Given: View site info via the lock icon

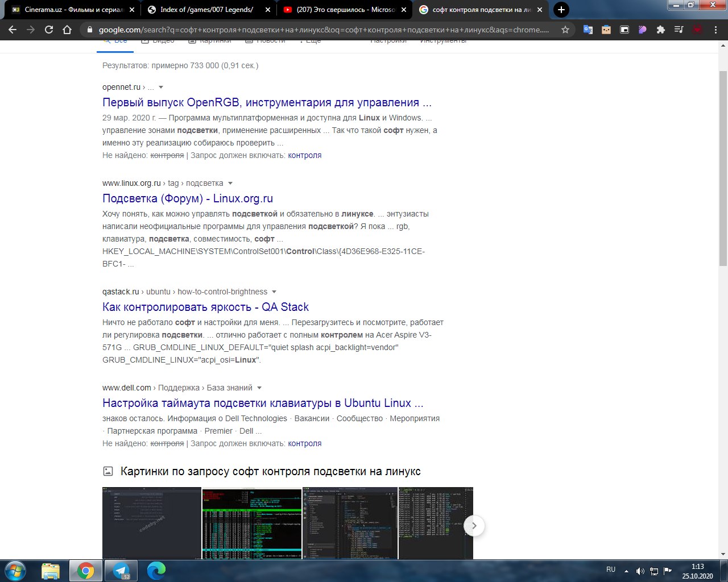Looking at the screenshot, I should [x=89, y=30].
